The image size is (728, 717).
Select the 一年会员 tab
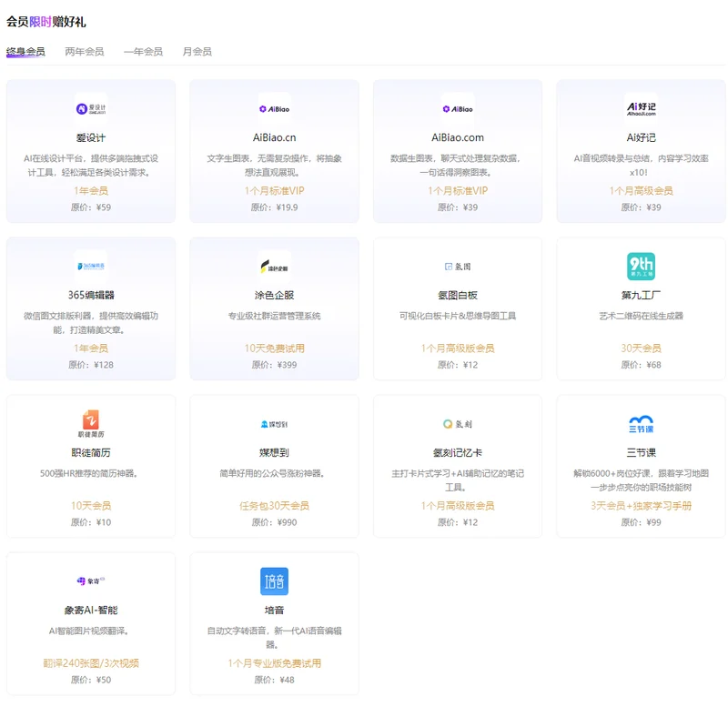[143, 52]
